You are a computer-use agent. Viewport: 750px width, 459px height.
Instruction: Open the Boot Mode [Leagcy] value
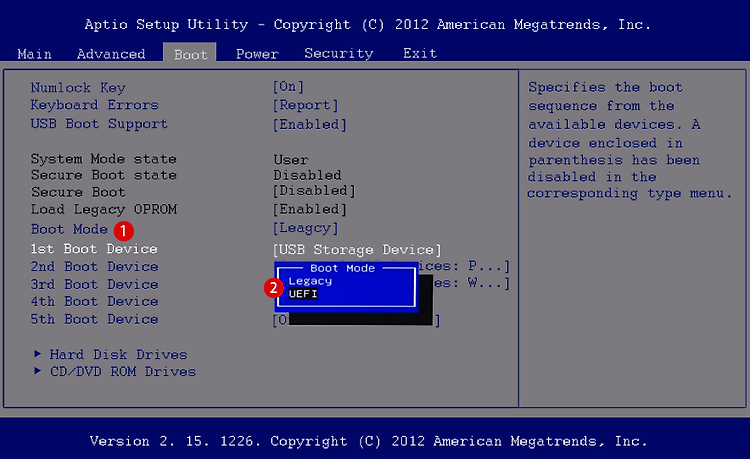point(305,228)
